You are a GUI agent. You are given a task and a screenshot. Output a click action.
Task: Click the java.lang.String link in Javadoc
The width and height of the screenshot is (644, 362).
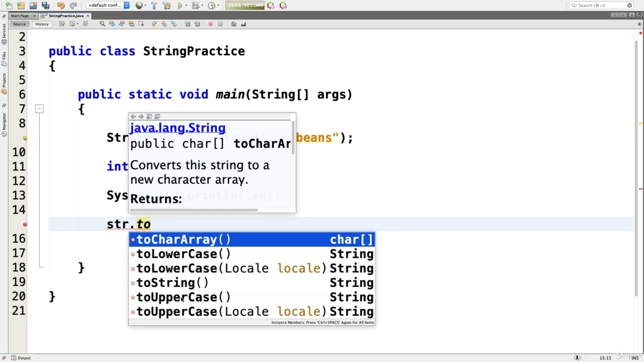pyautogui.click(x=178, y=128)
